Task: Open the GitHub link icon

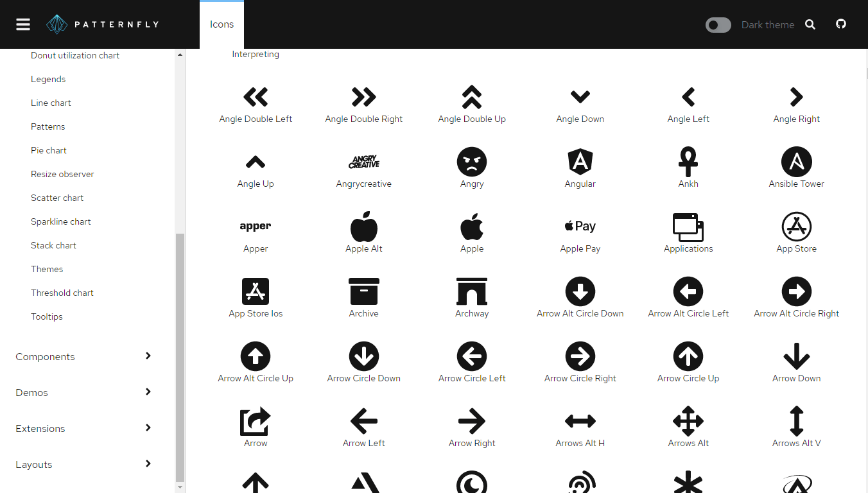Action: tap(841, 24)
